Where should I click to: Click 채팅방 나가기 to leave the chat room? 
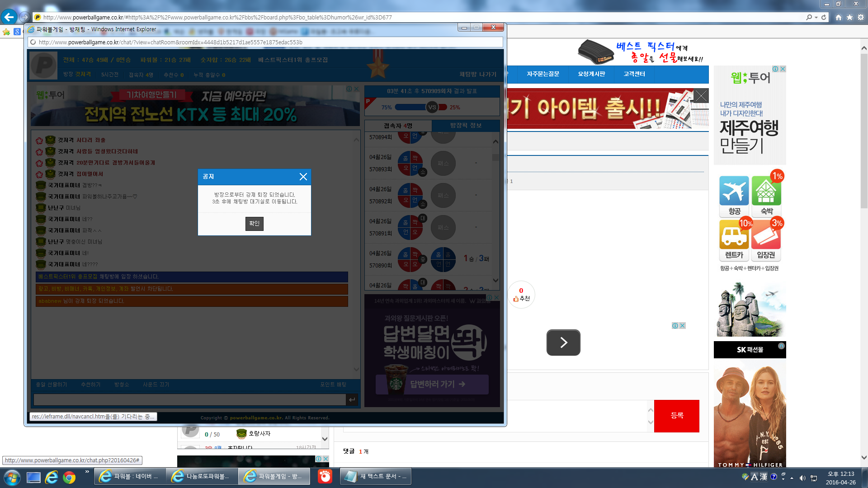click(x=478, y=74)
